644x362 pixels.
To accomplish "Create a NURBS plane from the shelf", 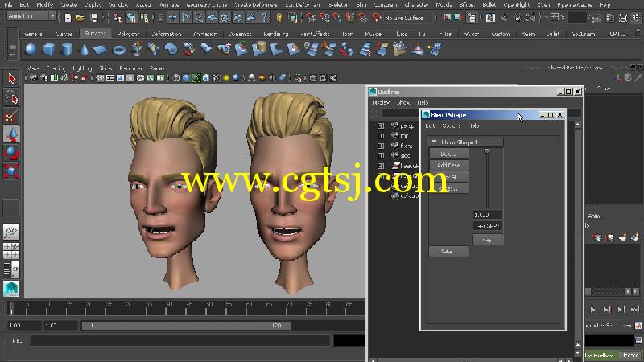I will coord(101,50).
